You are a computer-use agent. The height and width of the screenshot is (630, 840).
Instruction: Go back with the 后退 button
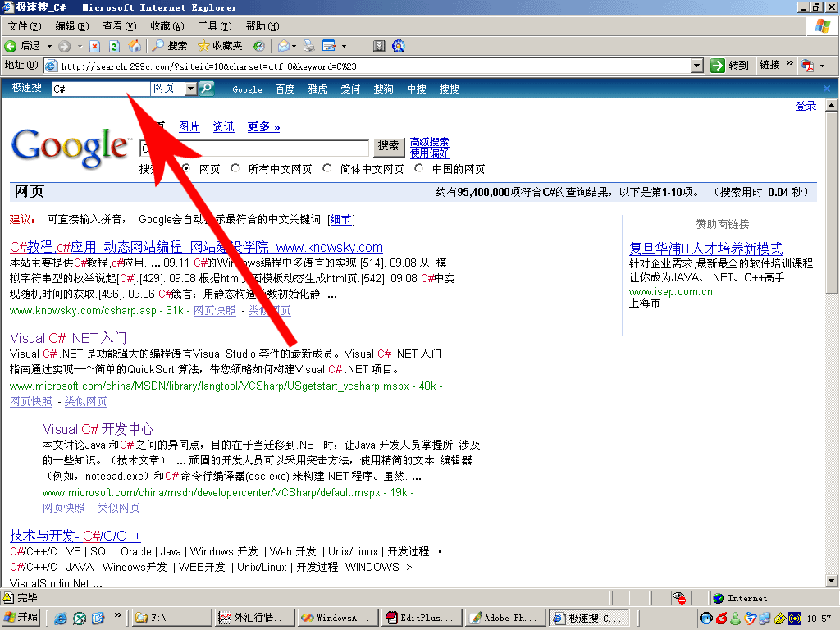[22, 46]
